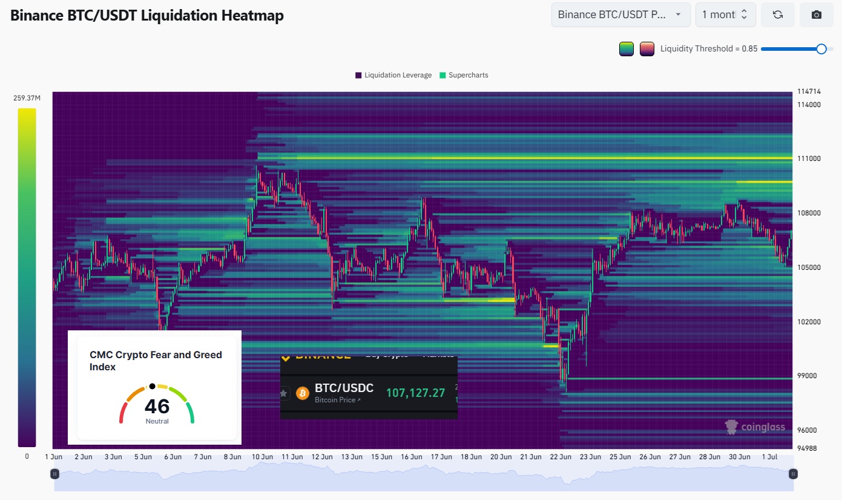Click the Liquidity Threshold slider handle
Screen dimensions: 842x504
821,49
